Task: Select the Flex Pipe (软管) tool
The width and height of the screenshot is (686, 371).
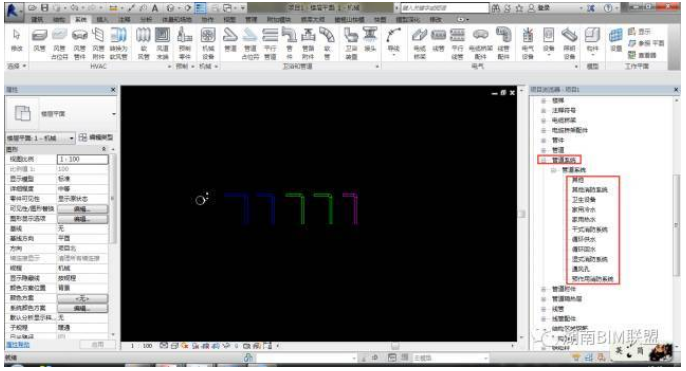Action: (x=327, y=43)
